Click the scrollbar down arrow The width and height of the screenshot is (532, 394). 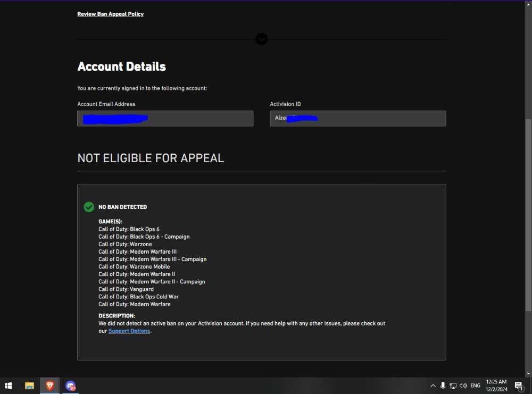click(528, 373)
